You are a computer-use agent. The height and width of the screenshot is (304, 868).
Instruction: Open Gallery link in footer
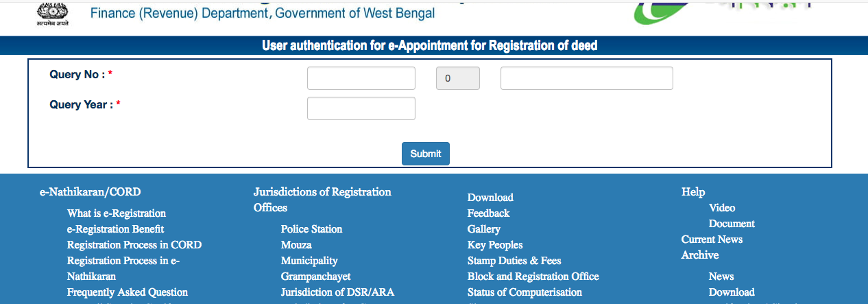click(x=484, y=229)
